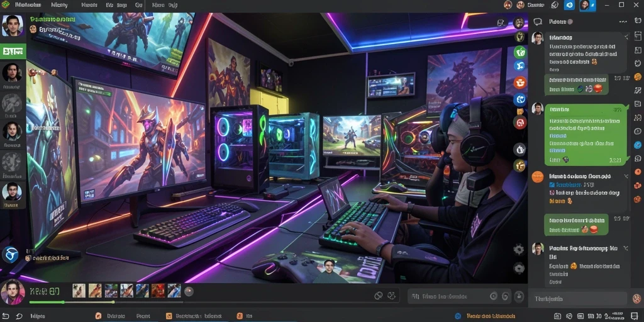Click the cookie emoji icon in right toolbar

coord(638,77)
